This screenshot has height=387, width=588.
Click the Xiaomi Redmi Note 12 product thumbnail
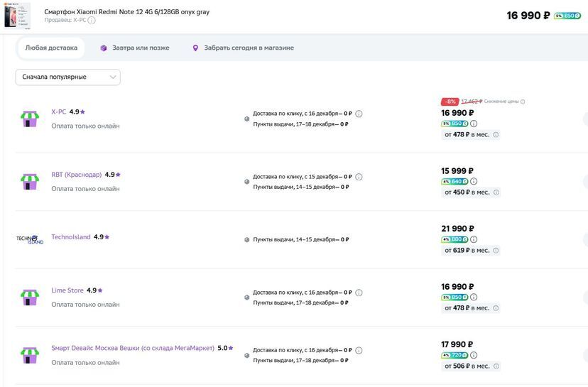point(17,16)
